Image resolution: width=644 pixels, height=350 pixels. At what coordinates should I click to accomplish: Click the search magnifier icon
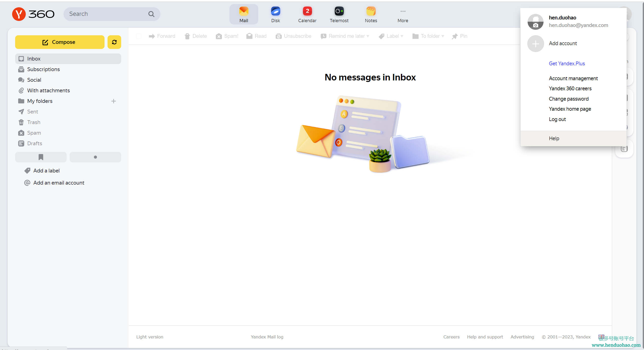151,14
